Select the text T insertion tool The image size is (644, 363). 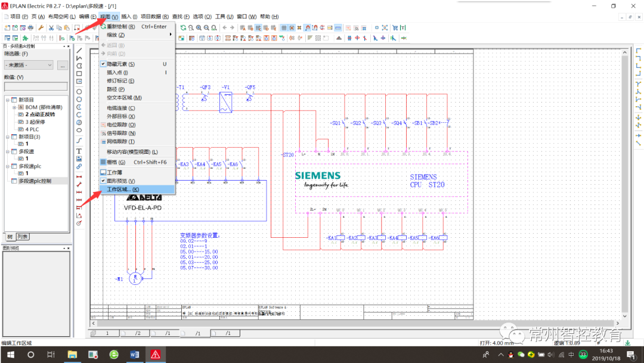[79, 151]
